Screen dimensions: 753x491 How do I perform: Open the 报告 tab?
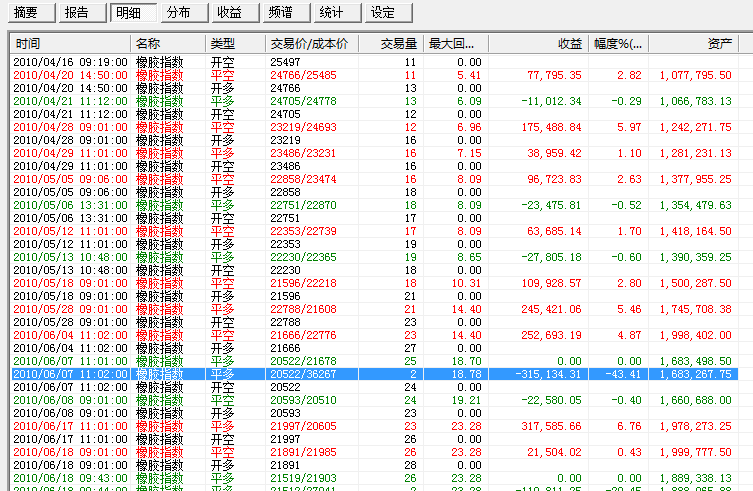point(76,13)
